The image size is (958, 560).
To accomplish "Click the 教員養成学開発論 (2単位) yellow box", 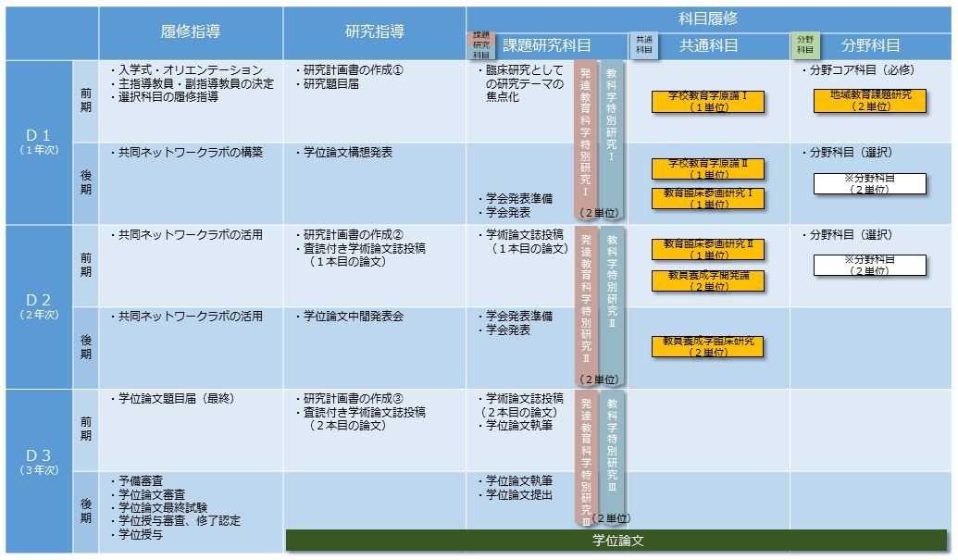I will [707, 280].
